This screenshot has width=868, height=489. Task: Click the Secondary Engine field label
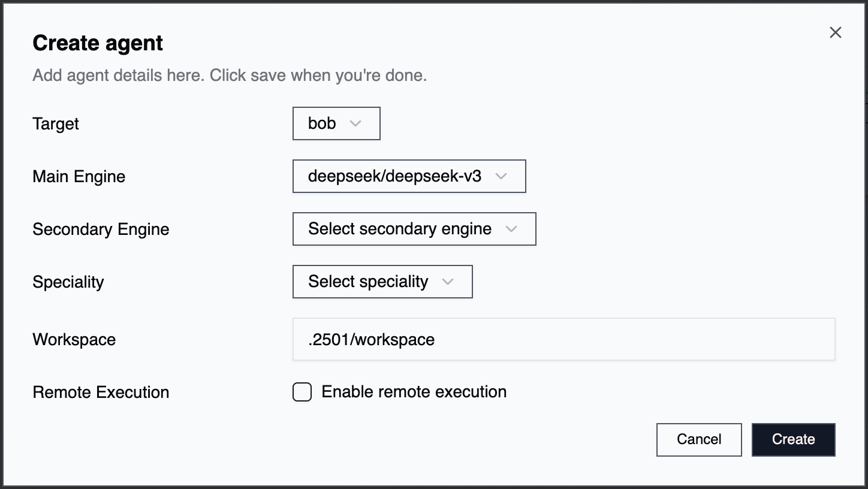pyautogui.click(x=101, y=230)
